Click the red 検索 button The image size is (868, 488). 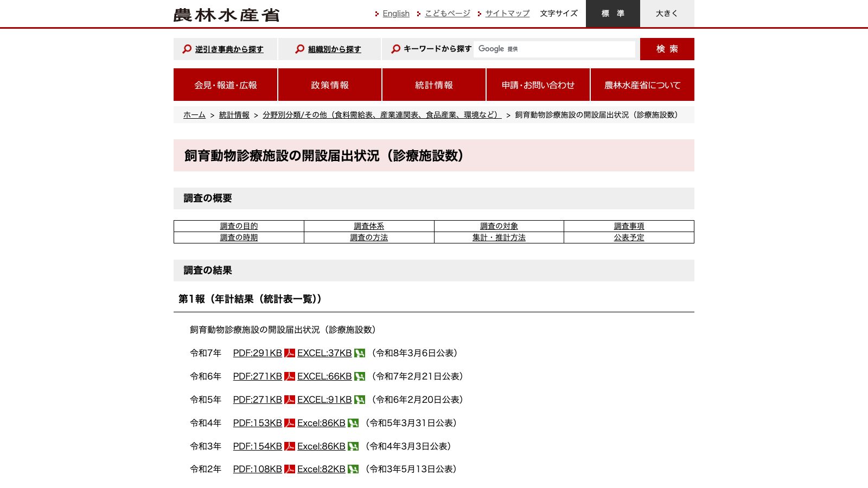click(x=667, y=49)
